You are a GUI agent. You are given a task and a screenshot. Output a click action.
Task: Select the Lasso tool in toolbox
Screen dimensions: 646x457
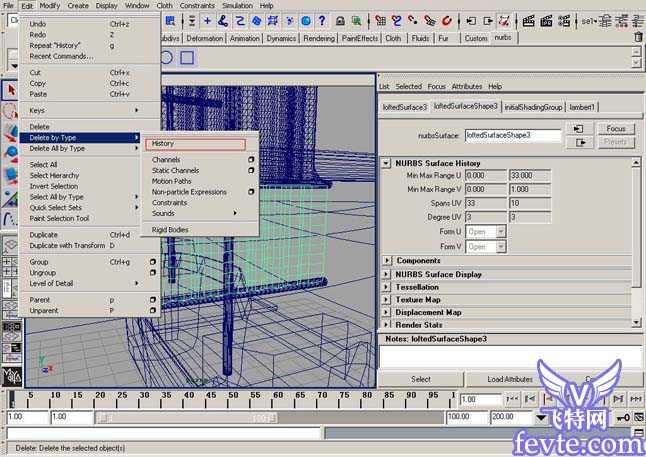coord(9,110)
